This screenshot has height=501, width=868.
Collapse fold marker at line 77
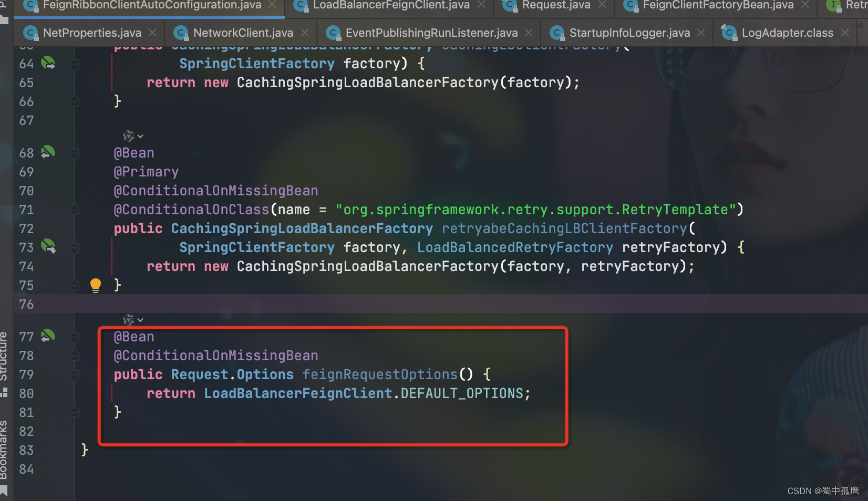click(x=75, y=337)
